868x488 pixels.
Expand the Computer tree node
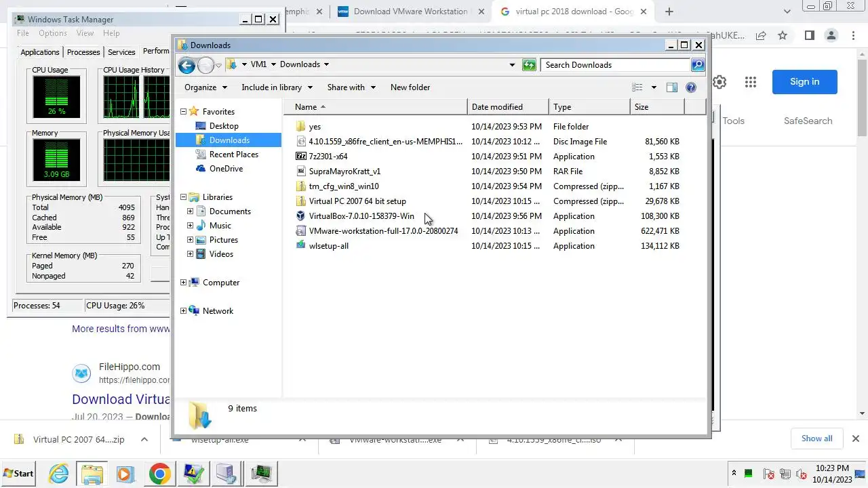point(183,283)
